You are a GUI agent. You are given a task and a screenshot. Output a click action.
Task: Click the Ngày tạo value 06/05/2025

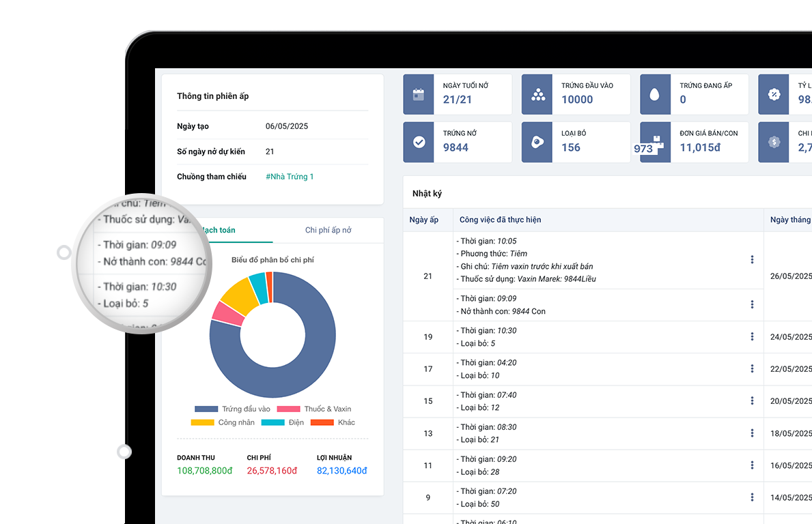point(287,126)
